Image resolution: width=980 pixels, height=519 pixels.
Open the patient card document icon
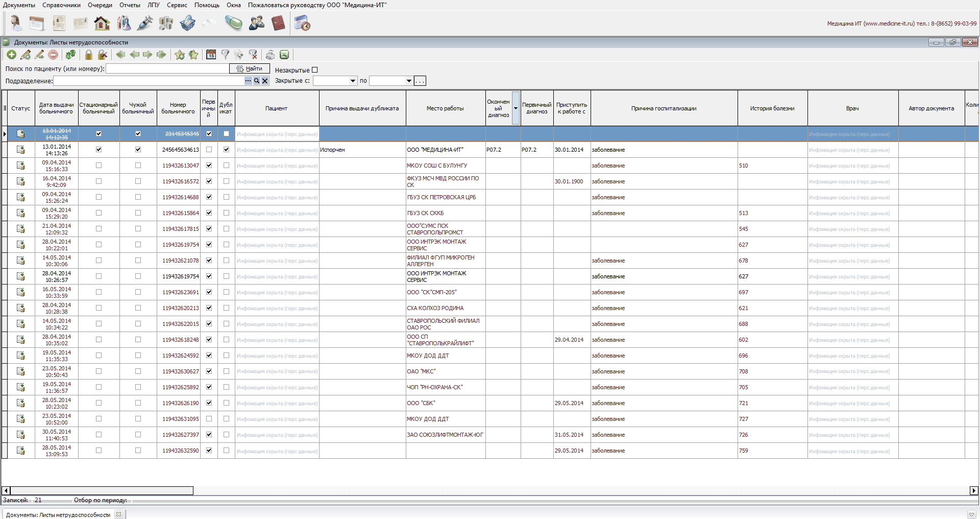59,23
